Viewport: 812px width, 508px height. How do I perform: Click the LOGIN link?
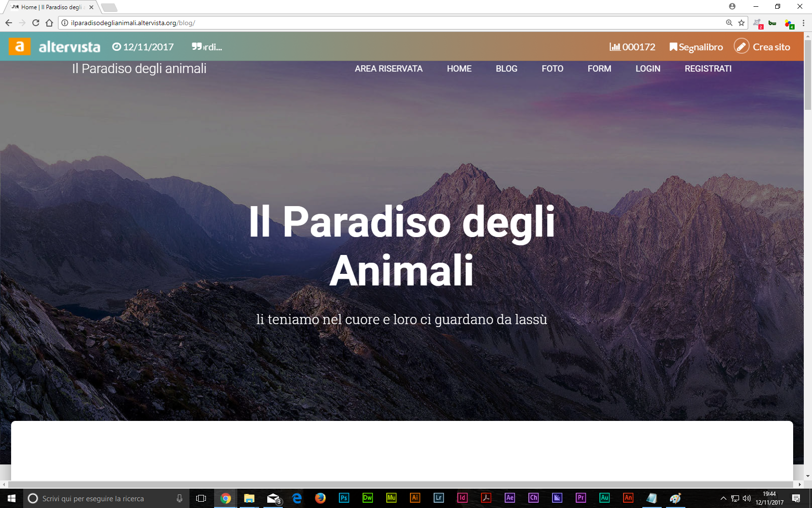point(648,69)
